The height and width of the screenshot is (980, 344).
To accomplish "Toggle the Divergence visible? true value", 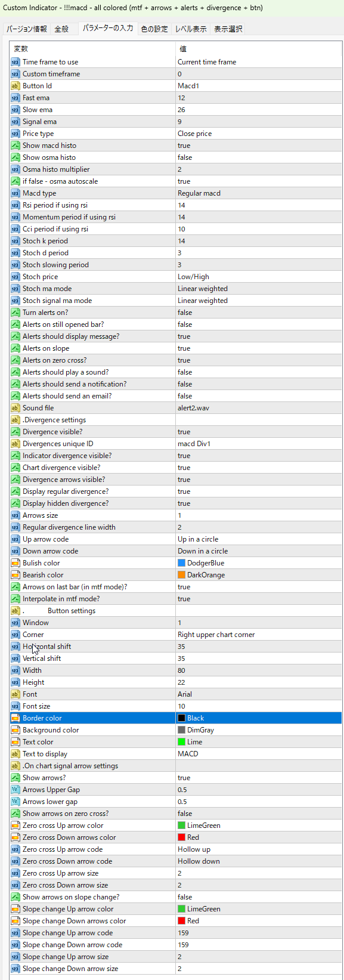I will point(259,432).
